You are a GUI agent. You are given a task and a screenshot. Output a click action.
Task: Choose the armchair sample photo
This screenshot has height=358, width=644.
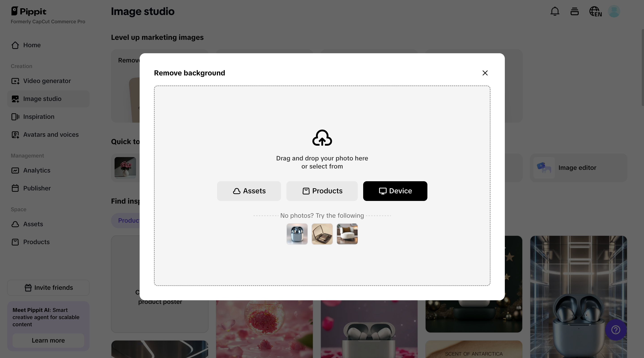[x=347, y=234]
